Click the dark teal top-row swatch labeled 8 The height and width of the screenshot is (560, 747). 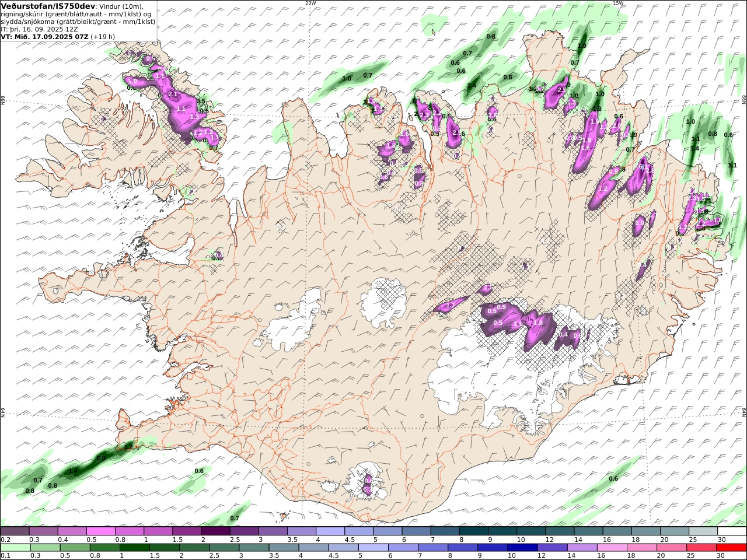[473, 531]
